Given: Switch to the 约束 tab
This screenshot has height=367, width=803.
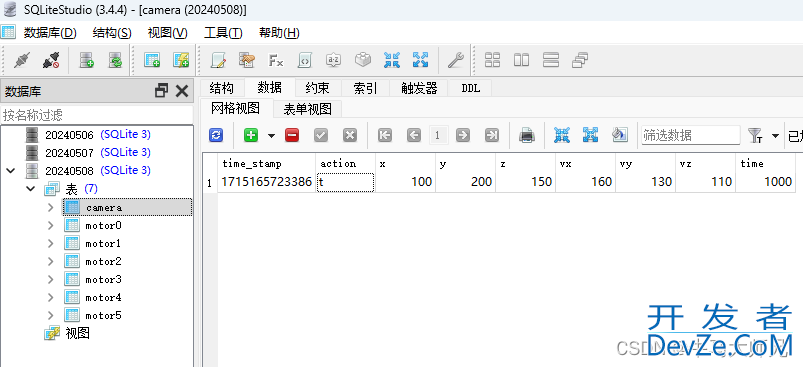Looking at the screenshot, I should pos(318,88).
